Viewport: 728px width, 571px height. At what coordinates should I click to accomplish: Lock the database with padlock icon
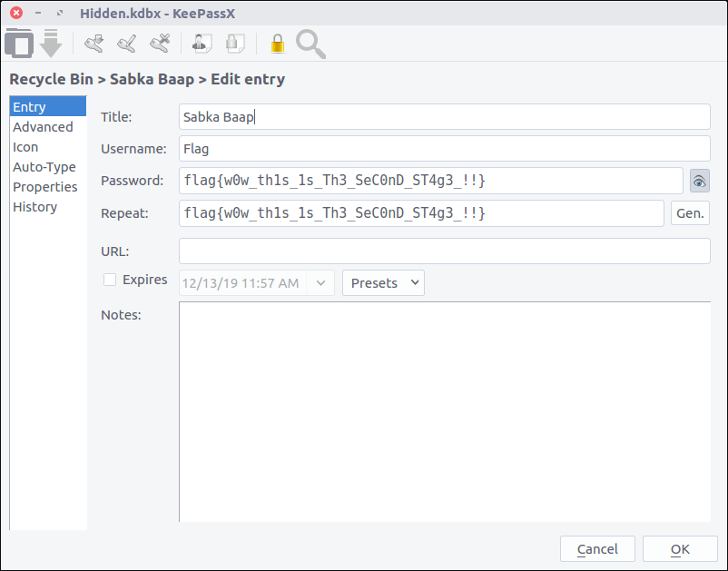coord(277,43)
